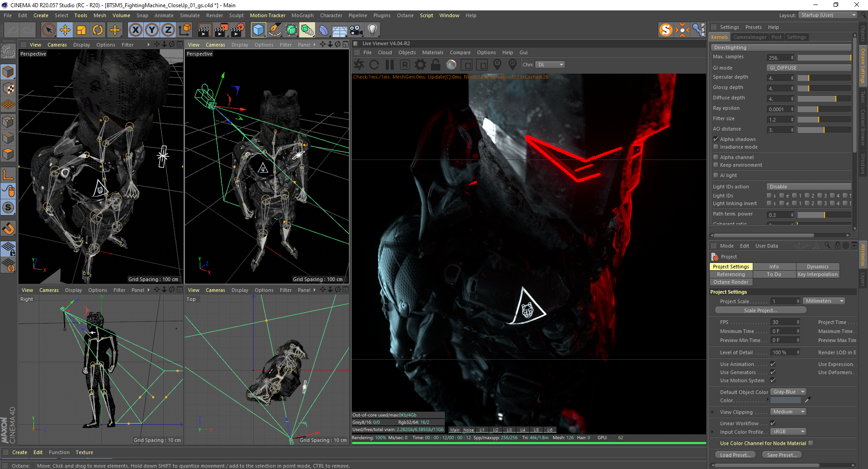Open Octane settings gear in Live Viewer

pyautogui.click(x=420, y=65)
